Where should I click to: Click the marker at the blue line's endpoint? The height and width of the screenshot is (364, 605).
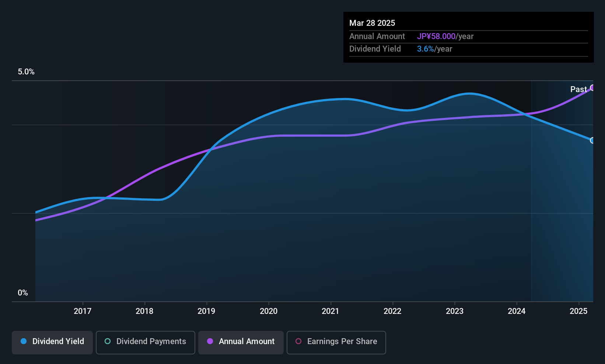click(x=592, y=141)
